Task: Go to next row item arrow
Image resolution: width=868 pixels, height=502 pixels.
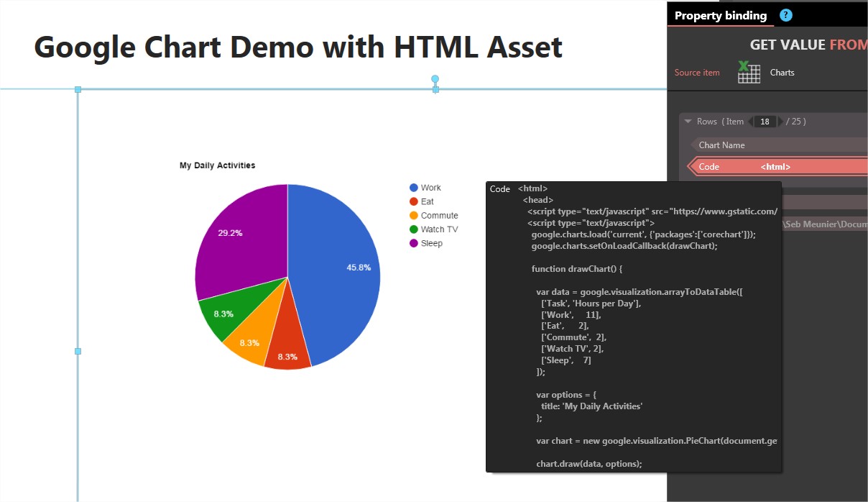Action: [x=781, y=122]
